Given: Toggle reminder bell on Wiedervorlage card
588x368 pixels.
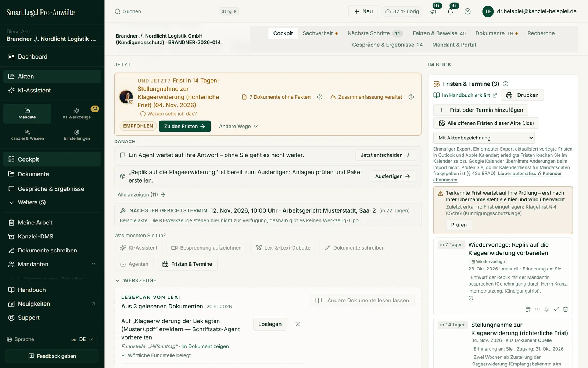Looking at the screenshot, I should [x=547, y=309].
